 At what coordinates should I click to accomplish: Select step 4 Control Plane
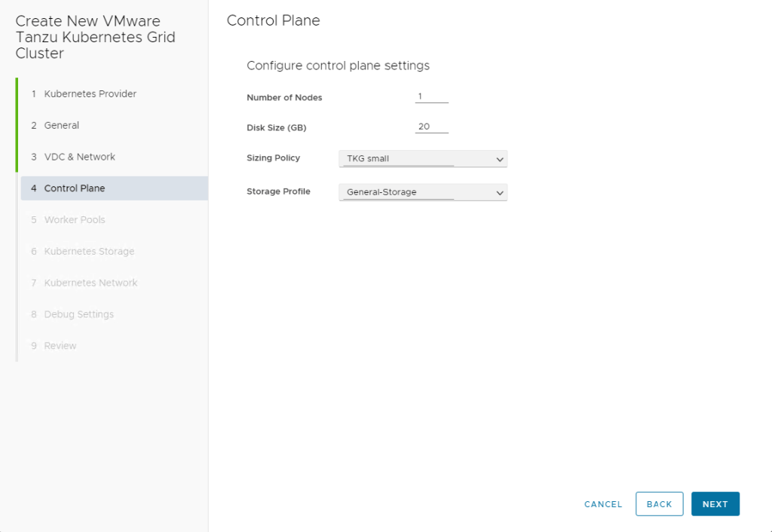coord(115,188)
